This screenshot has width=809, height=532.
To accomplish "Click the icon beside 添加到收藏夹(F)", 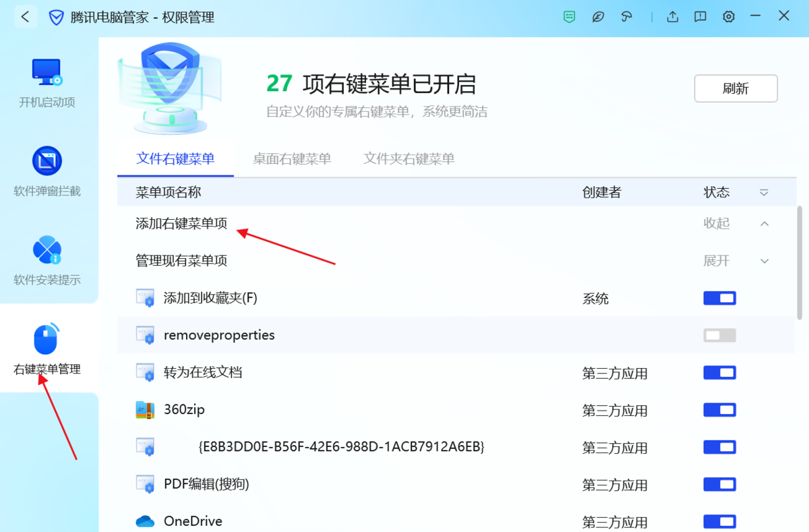I will tap(145, 298).
